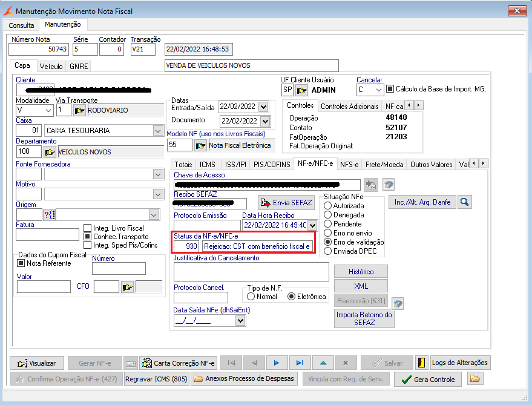This screenshot has width=532, height=405.
Task: Click Número Nota field
Action: click(39, 49)
